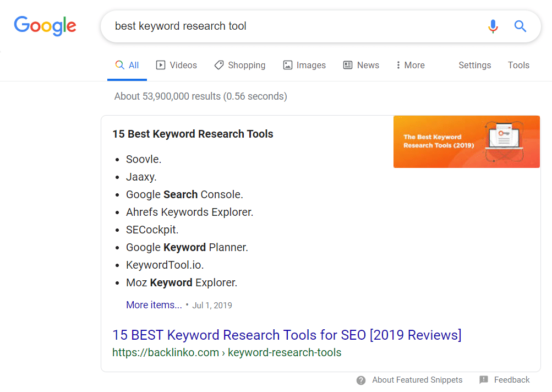This screenshot has height=392, width=552.
Task: Click the 'About 53,900,000 results' stats text
Action: [x=201, y=96]
